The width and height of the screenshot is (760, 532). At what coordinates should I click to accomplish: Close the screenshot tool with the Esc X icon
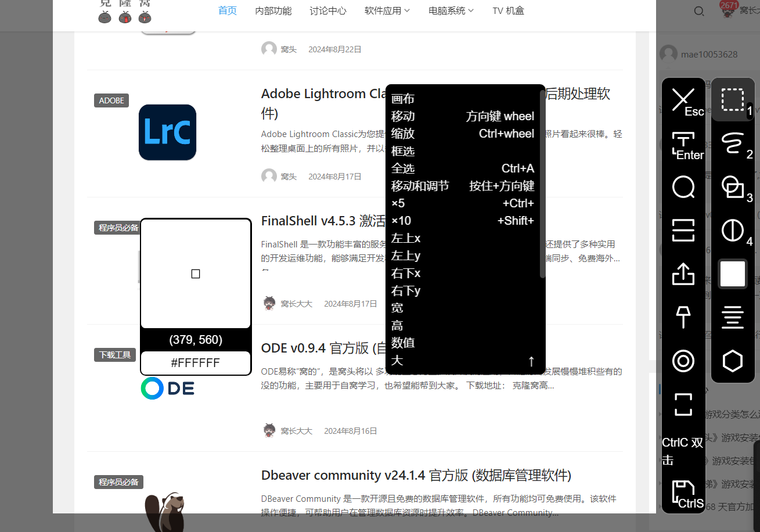(x=683, y=100)
